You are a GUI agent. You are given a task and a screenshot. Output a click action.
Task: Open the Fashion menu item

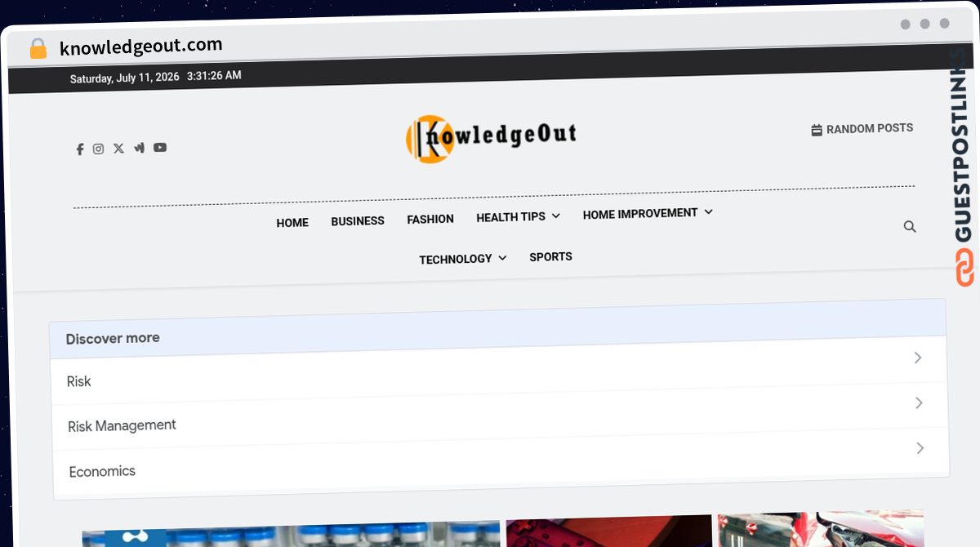click(430, 219)
